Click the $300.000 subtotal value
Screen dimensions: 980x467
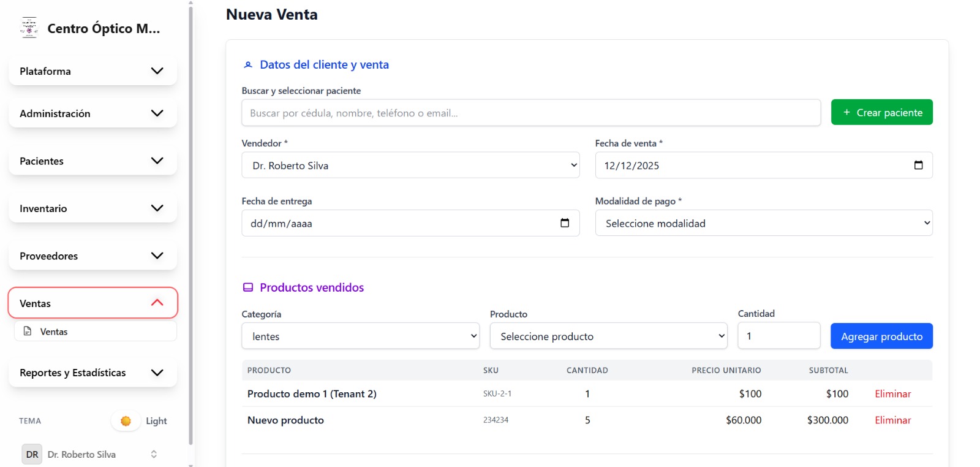pyautogui.click(x=827, y=420)
